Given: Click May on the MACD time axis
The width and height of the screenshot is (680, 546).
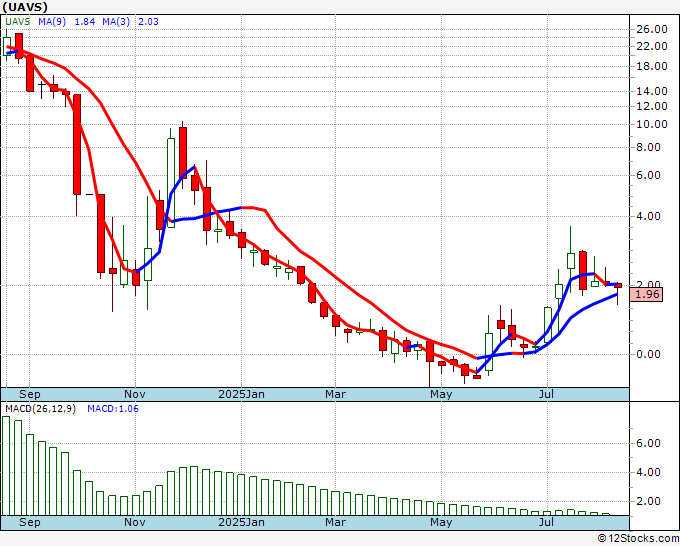Looking at the screenshot, I should coord(441,523).
